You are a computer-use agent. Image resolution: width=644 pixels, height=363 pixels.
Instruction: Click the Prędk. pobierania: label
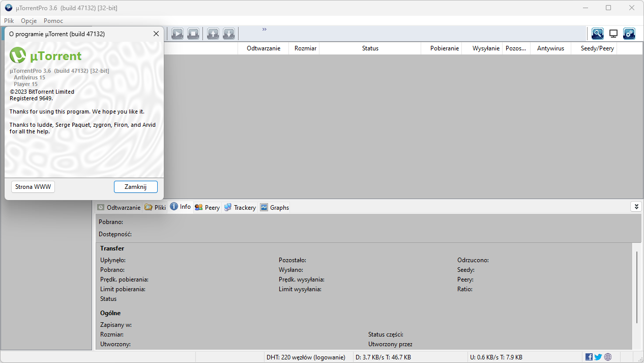pos(124,280)
